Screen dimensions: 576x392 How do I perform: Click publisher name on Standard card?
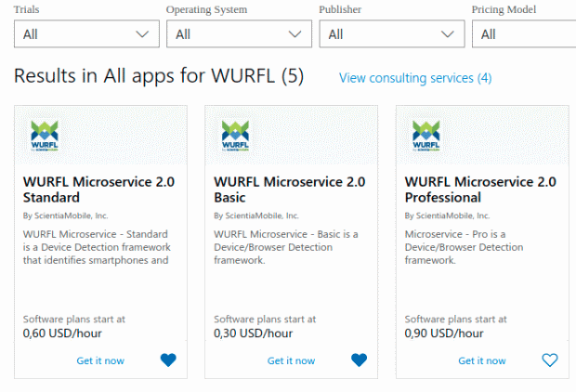click(x=65, y=216)
